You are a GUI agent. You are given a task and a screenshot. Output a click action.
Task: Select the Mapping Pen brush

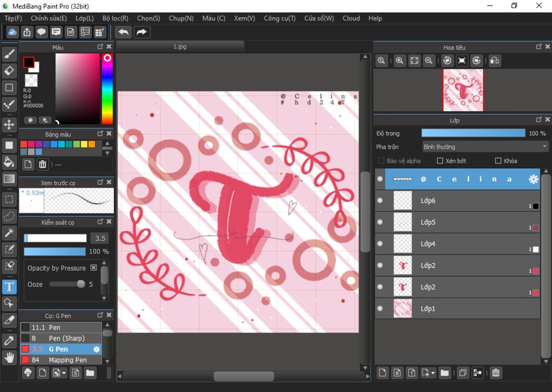61,360
